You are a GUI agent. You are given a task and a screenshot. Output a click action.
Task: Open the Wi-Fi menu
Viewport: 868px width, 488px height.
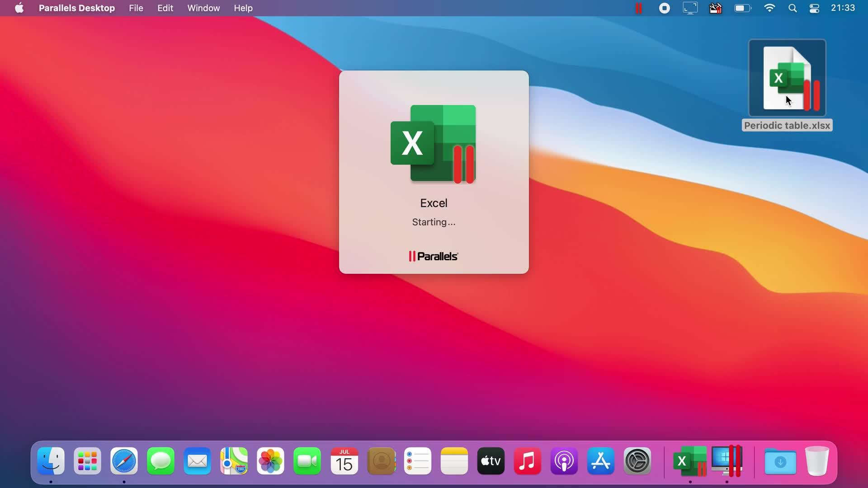[x=769, y=8]
